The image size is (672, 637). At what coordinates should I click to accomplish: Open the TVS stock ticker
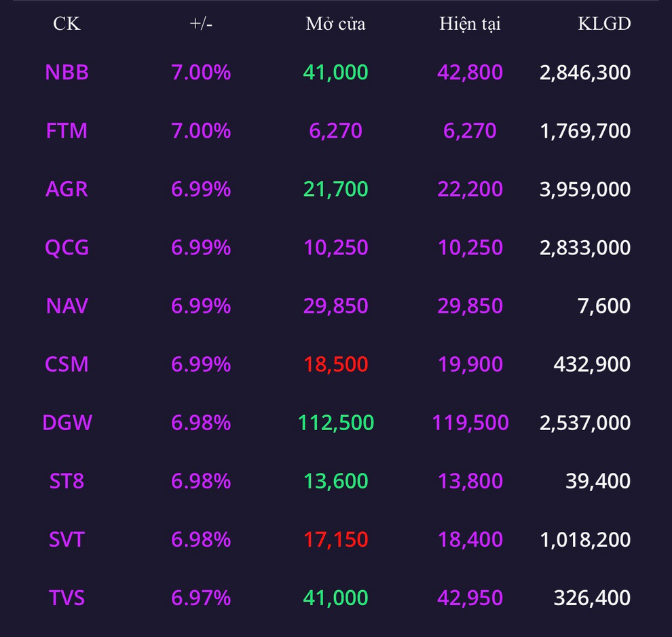67,598
